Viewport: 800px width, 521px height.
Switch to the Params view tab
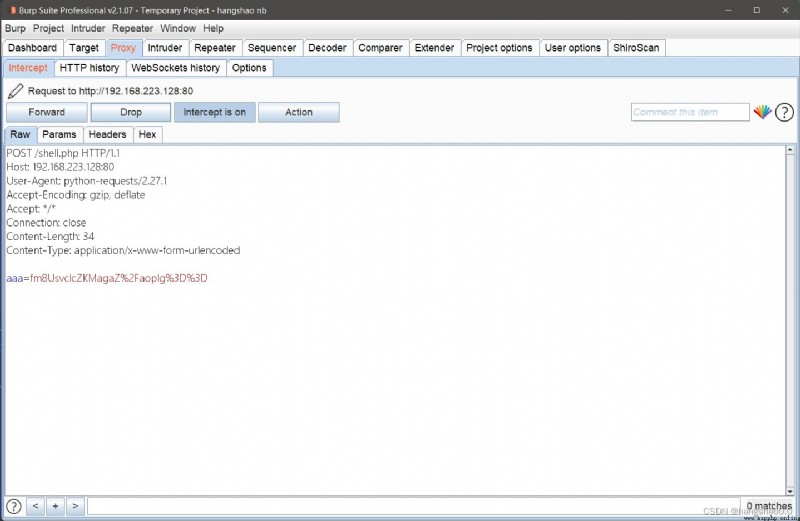[x=59, y=135]
